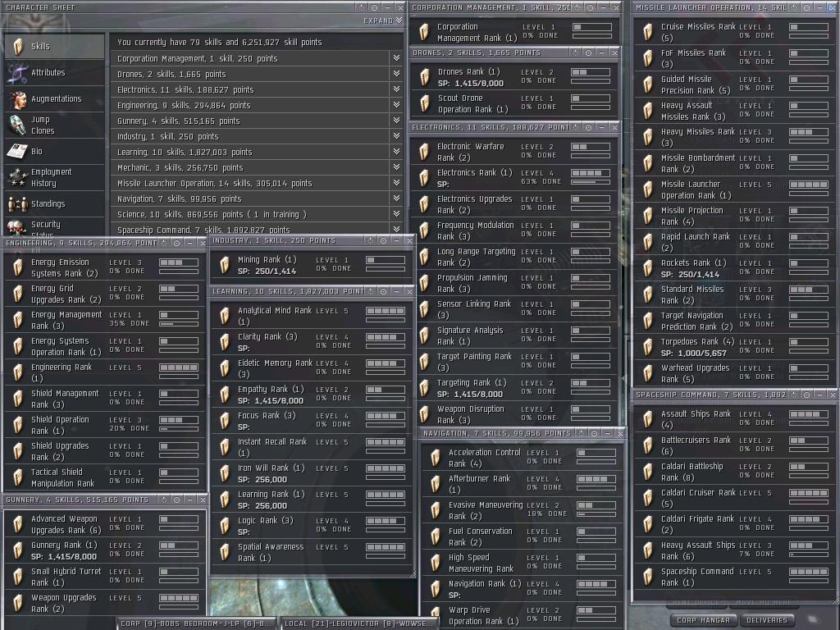The height and width of the screenshot is (630, 840).
Task: Pin the Industry skills window
Action: (x=384, y=241)
